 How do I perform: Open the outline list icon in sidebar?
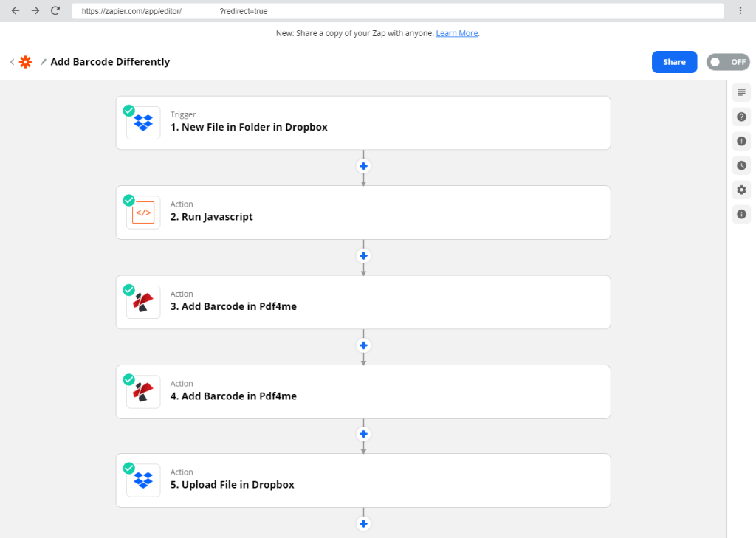click(741, 92)
